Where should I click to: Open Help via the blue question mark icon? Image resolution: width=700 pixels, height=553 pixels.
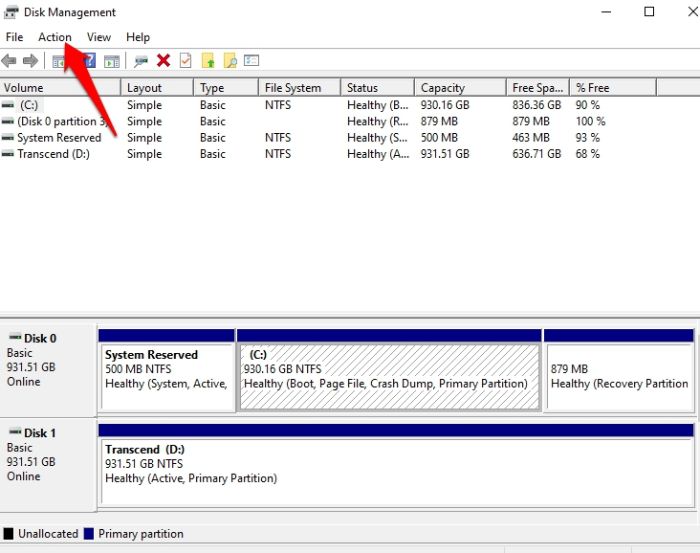pyautogui.click(x=90, y=61)
